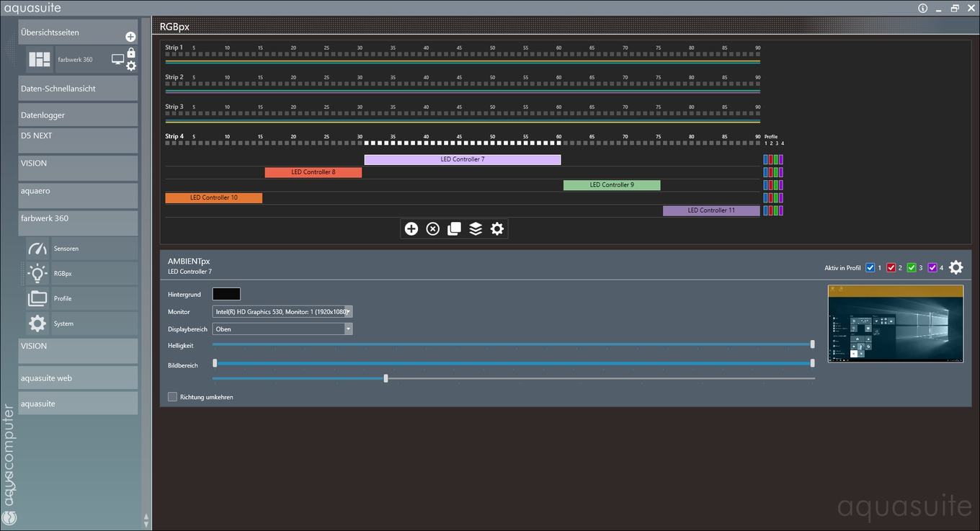Click the second VISION entry below System
This screenshot has height=531, width=980.
(x=78, y=350)
